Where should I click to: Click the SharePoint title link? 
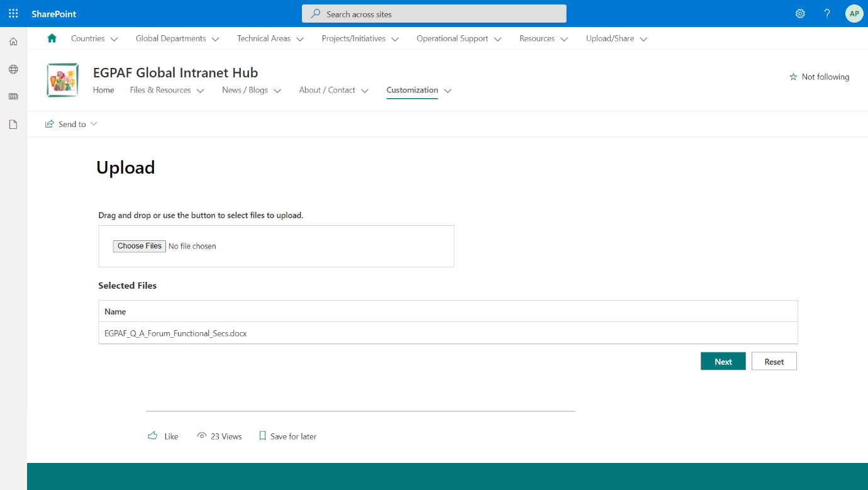point(54,14)
